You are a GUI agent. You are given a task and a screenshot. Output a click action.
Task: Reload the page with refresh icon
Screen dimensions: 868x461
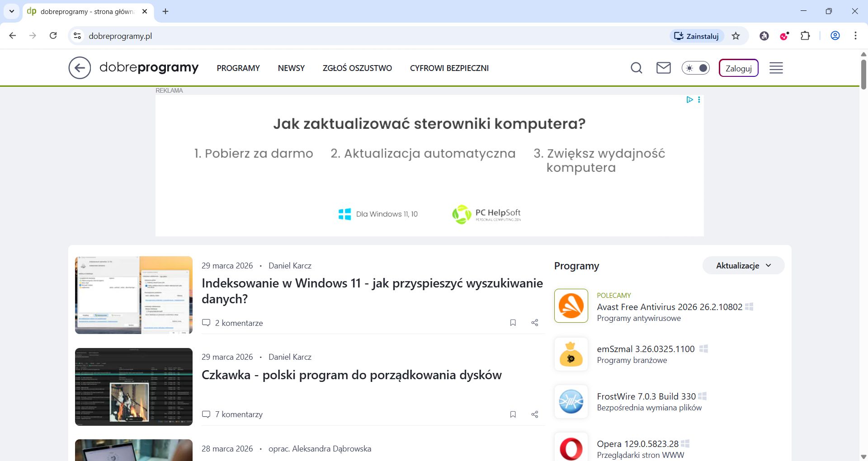53,36
